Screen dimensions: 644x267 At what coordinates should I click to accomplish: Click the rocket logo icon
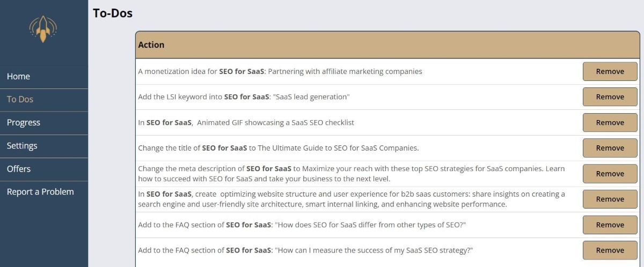click(x=43, y=29)
